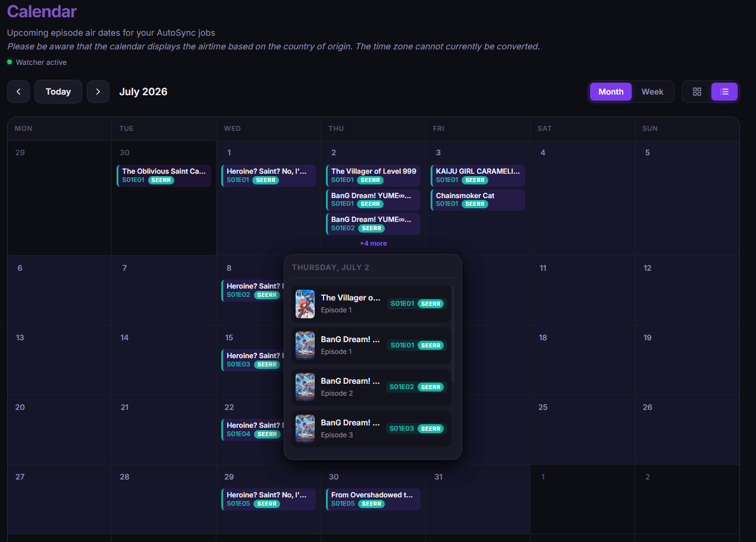Click The Villager poster thumbnail in popup
This screenshot has width=756, height=542.
pos(305,303)
